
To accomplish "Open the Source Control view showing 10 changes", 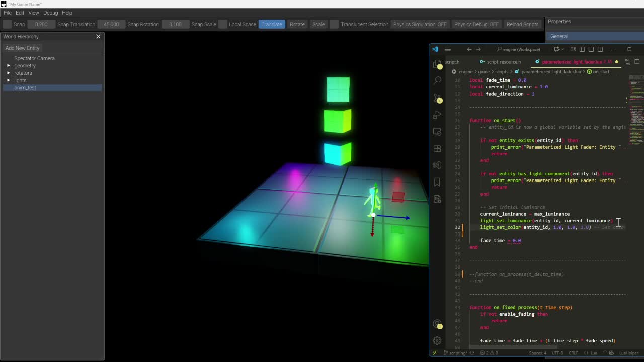I will tap(437, 98).
